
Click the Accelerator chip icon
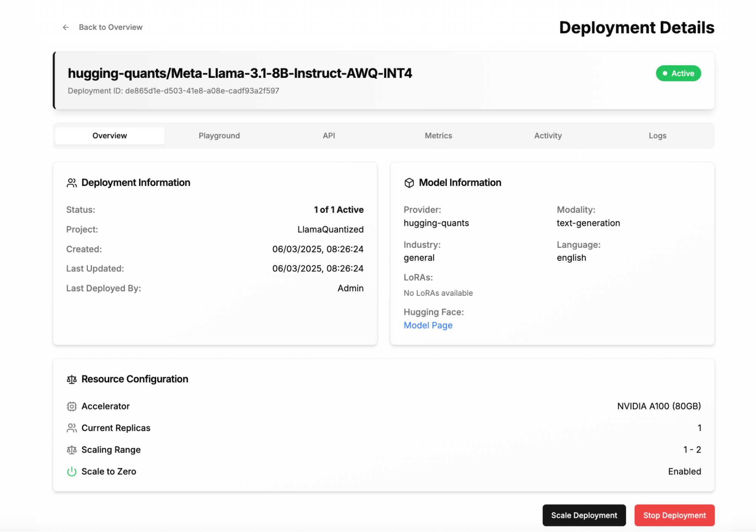coord(71,407)
